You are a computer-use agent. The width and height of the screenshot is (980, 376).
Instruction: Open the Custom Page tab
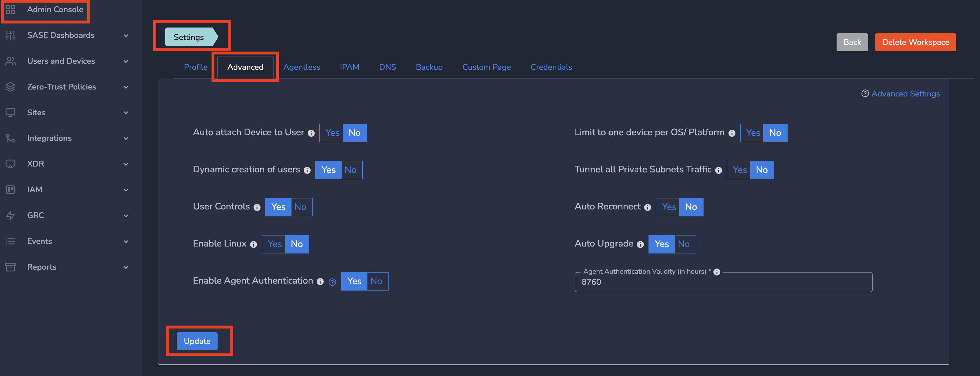[487, 67]
